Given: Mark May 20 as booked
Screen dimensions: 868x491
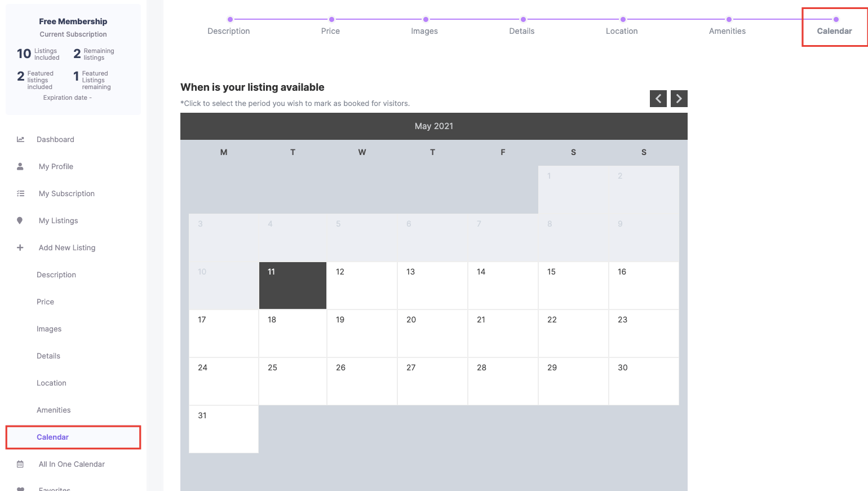Looking at the screenshot, I should 432,333.
